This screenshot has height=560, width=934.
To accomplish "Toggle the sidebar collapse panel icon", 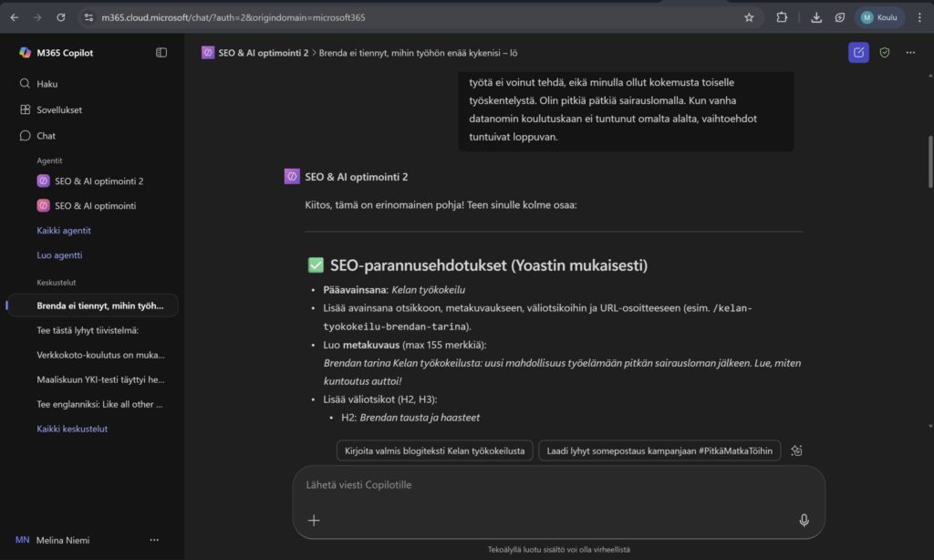I will [x=161, y=53].
